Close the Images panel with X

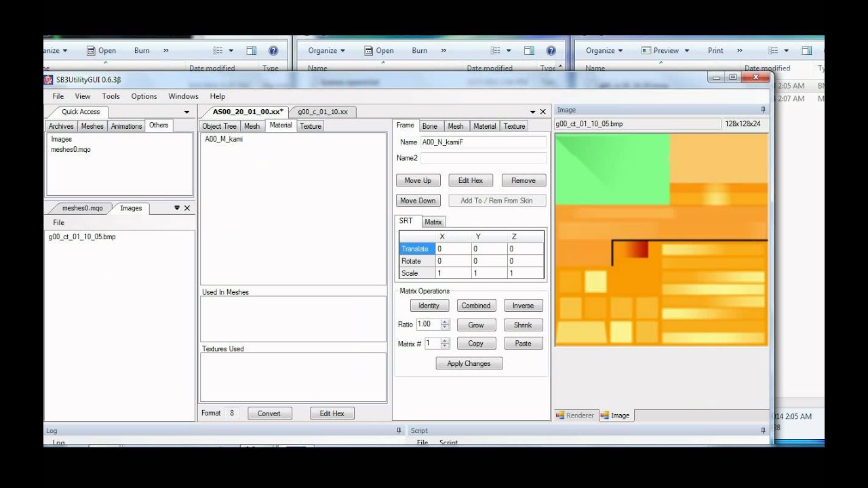click(x=187, y=208)
